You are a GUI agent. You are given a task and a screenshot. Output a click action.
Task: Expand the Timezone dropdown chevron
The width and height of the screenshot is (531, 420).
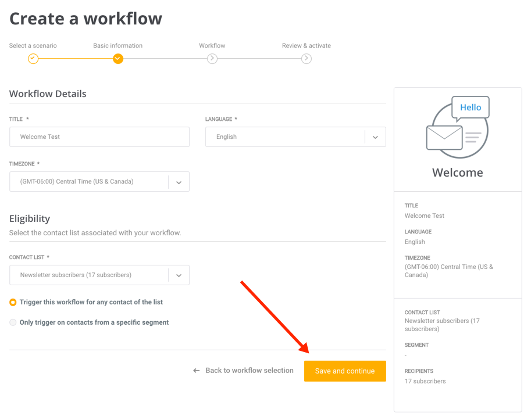click(179, 182)
